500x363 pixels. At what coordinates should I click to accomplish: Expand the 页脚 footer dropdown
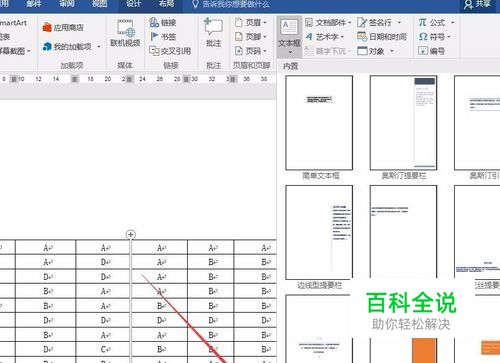[265, 37]
